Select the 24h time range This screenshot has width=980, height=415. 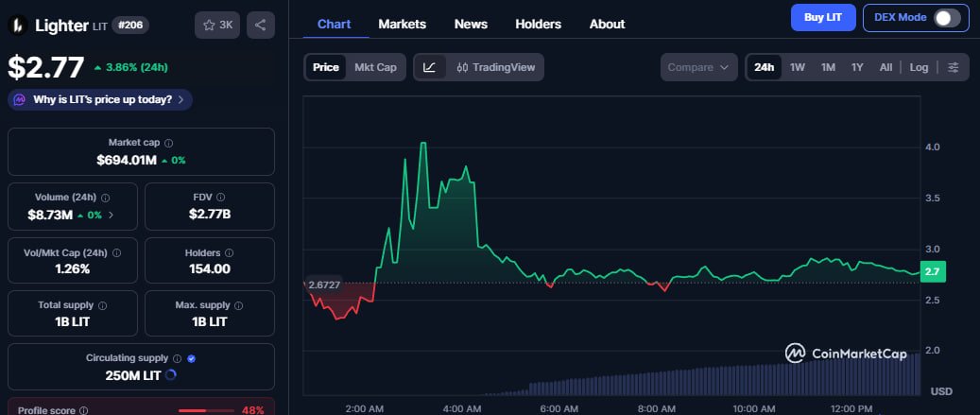[764, 67]
